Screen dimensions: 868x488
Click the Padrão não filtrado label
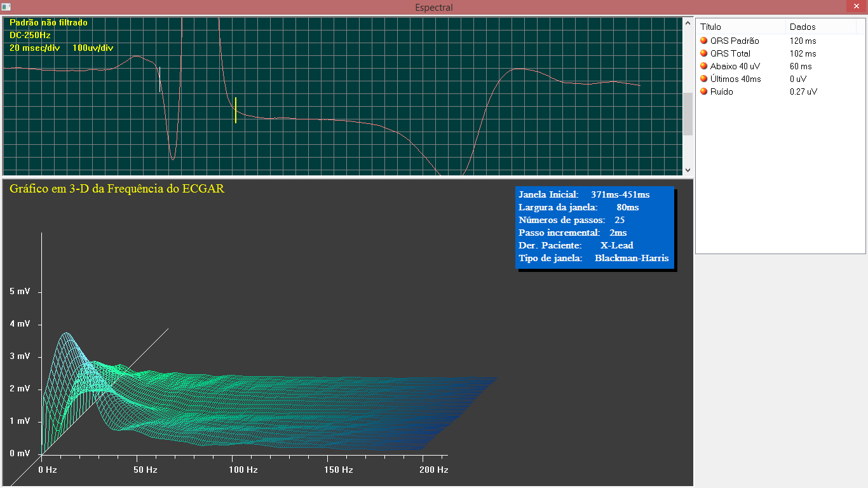pyautogui.click(x=48, y=22)
